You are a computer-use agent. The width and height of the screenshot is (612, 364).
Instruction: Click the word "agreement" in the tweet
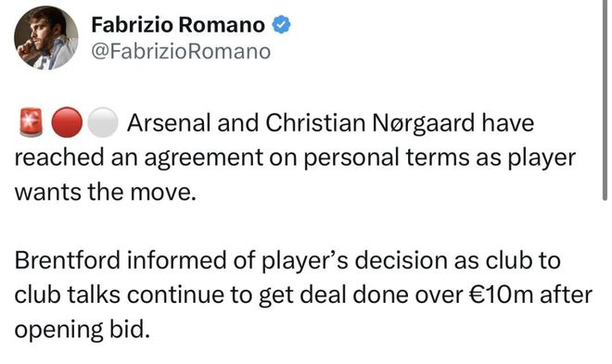coord(204,159)
